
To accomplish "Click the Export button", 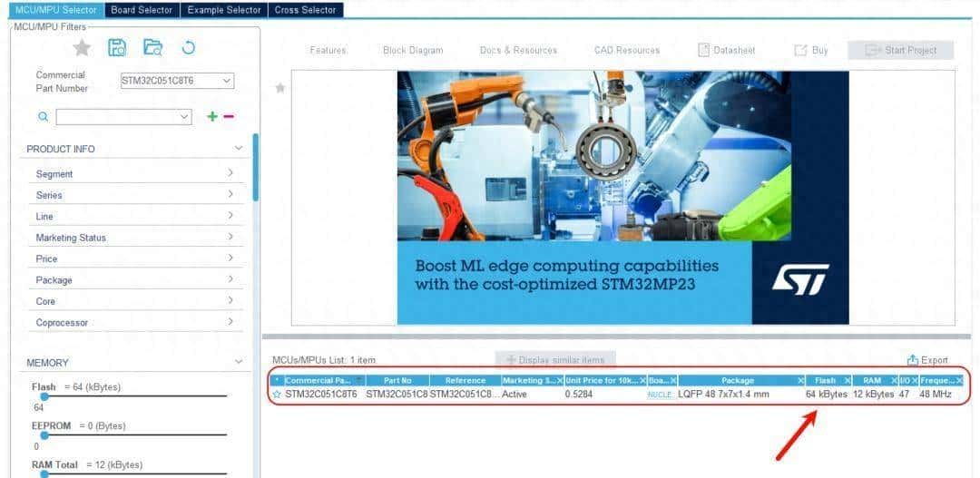I will (x=927, y=360).
